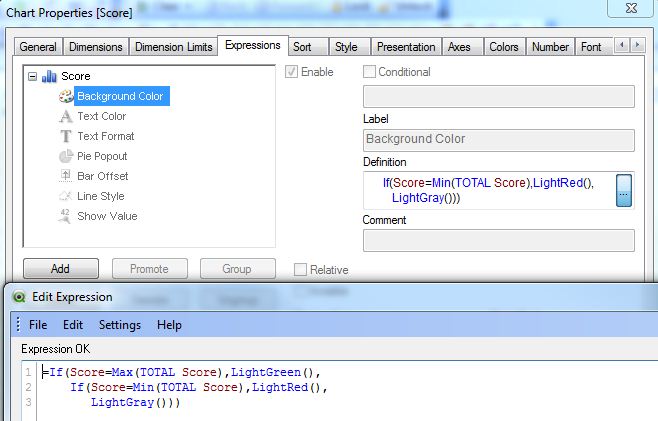
Task: Select the Expressions tab
Action: [253, 45]
